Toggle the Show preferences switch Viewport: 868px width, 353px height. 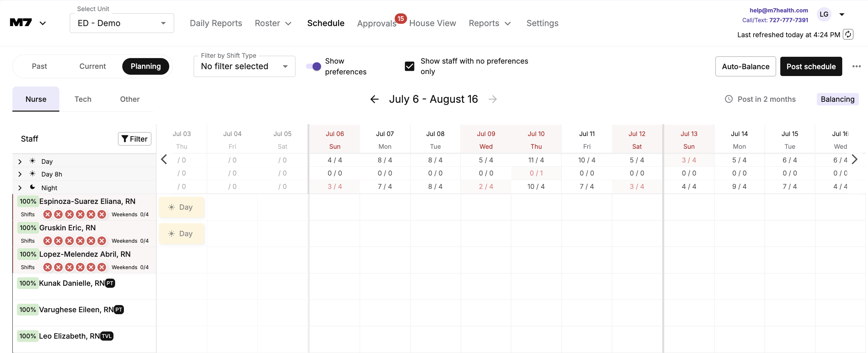point(313,67)
